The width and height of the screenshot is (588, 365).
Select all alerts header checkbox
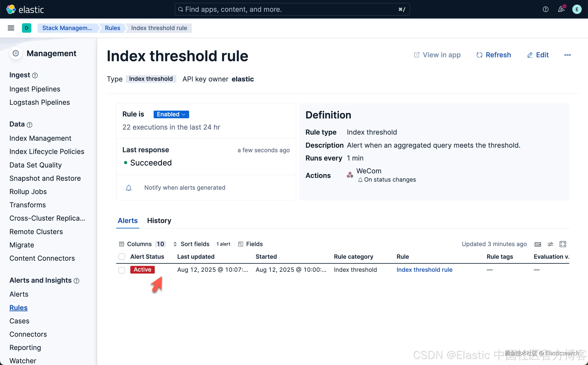pos(122,257)
